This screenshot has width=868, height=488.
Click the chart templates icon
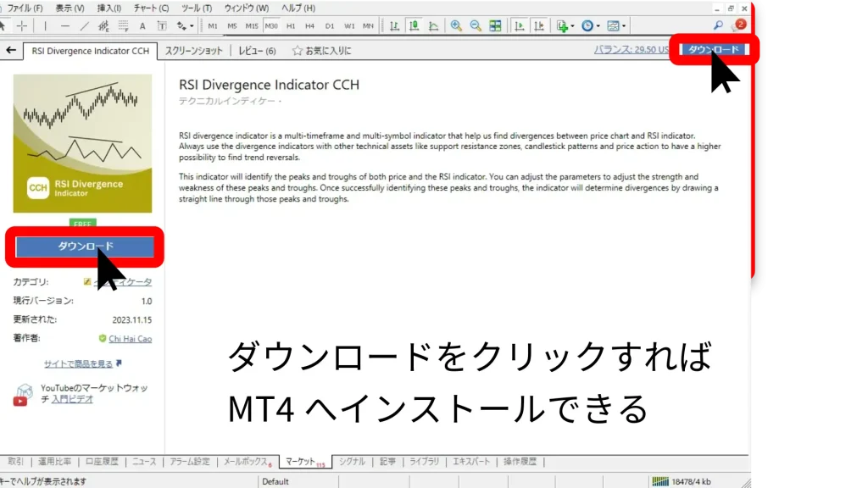[613, 25]
